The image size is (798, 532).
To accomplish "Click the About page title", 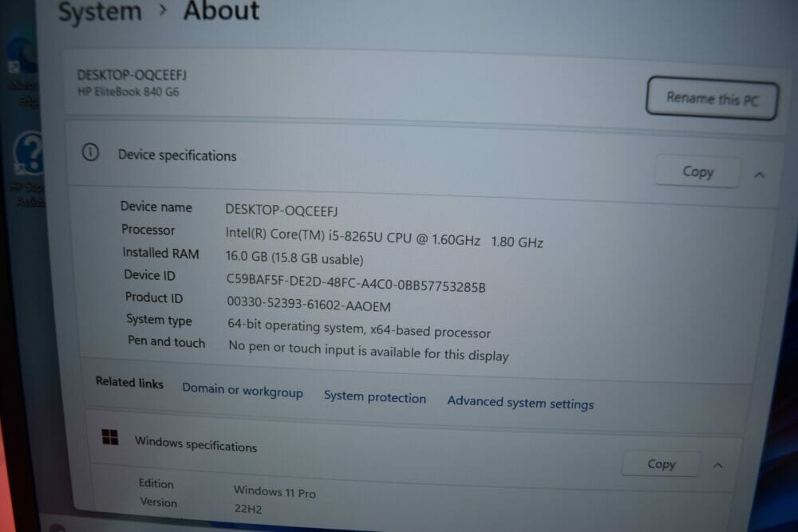I will click(221, 10).
